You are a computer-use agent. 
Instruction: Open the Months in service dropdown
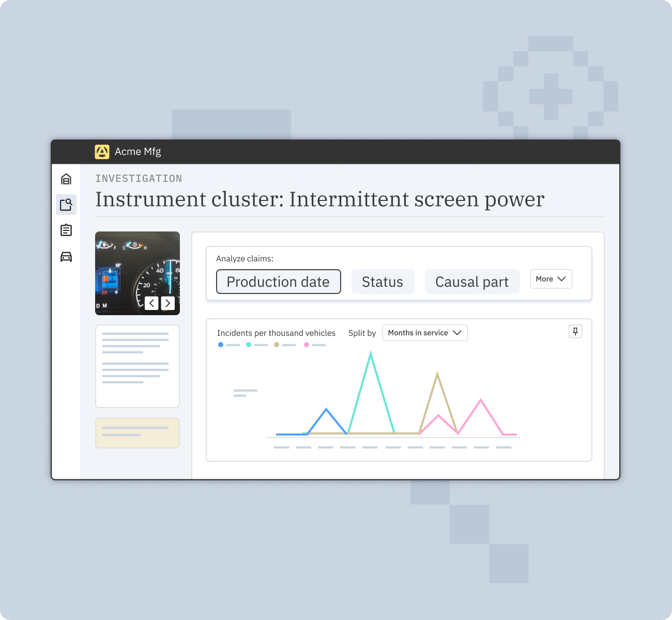pos(425,333)
